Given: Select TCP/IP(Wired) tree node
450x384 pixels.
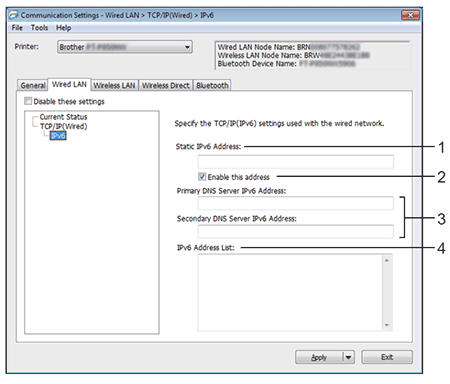Looking at the screenshot, I should point(63,126).
